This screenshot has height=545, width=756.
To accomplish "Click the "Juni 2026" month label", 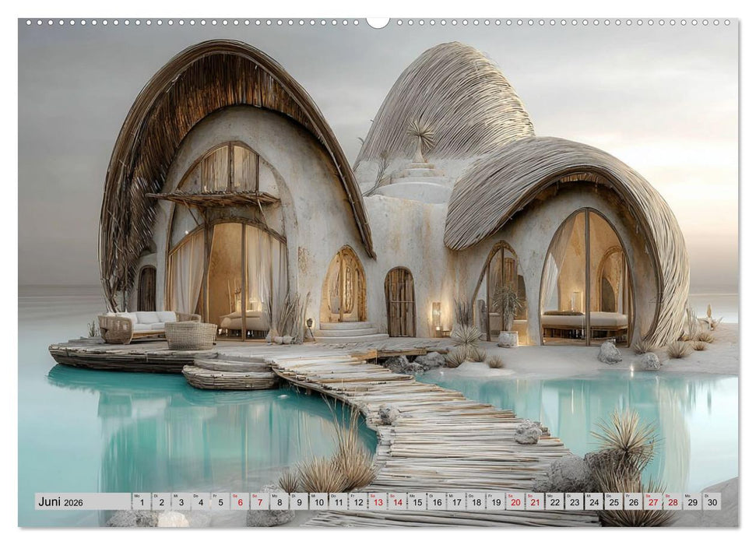I will point(59,502).
